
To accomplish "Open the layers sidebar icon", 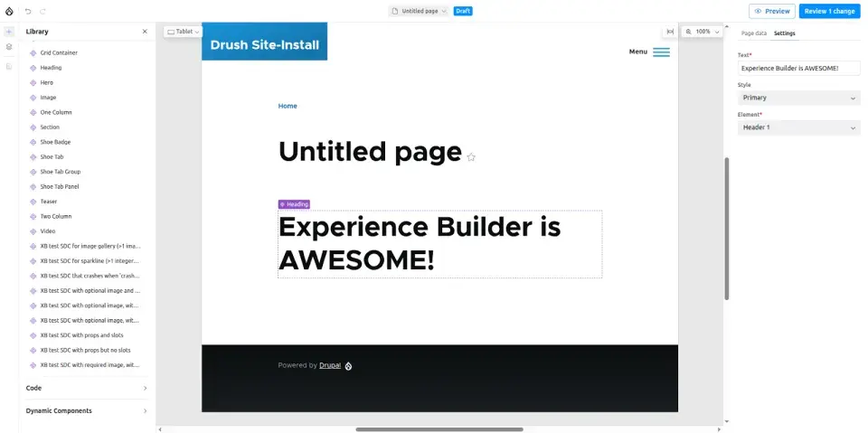I will pyautogui.click(x=9, y=47).
